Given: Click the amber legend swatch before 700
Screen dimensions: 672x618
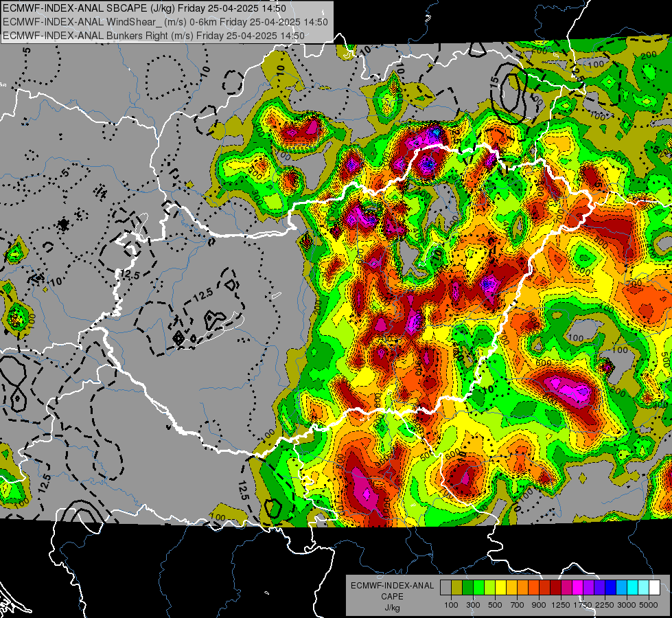Looking at the screenshot, I should click(x=511, y=587).
